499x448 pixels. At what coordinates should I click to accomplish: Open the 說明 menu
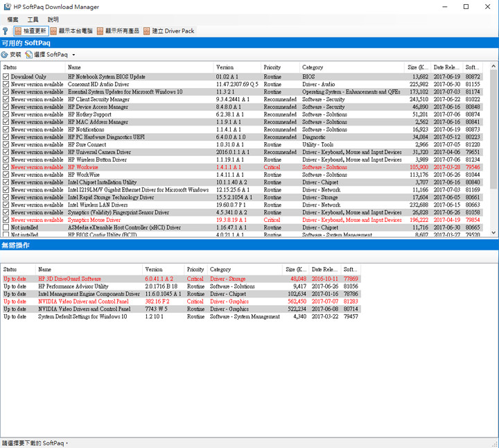coord(53,19)
